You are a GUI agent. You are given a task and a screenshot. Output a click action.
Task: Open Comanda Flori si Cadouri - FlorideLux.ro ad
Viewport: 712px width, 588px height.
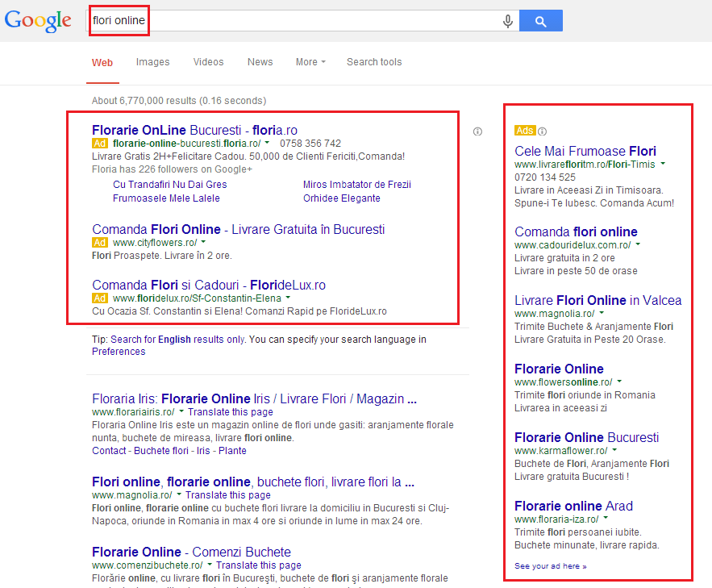pos(209,285)
